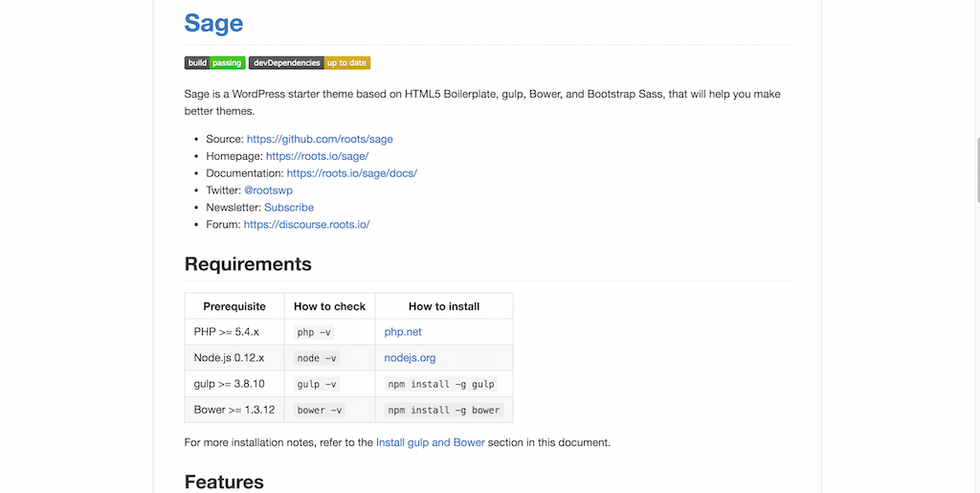The width and height of the screenshot is (980, 493).
Task: Follow the Install gulp and Bower link
Action: 430,442
